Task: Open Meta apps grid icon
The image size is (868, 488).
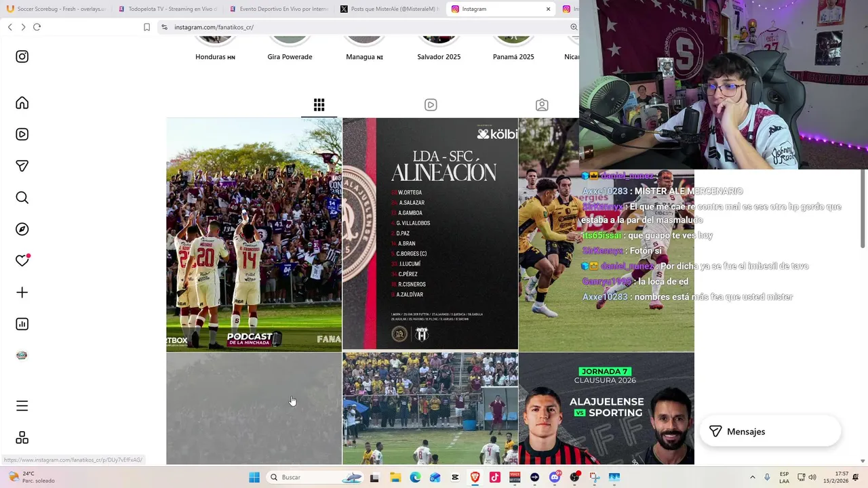Action: (22, 438)
